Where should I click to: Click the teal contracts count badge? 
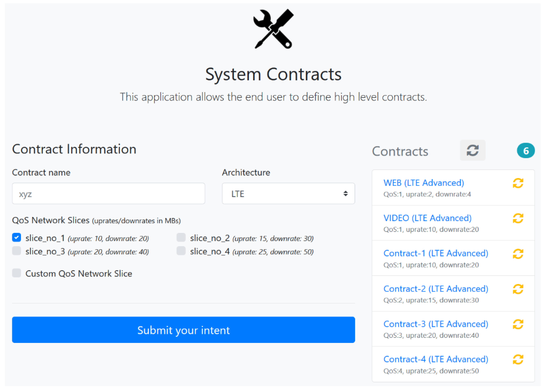tap(526, 151)
